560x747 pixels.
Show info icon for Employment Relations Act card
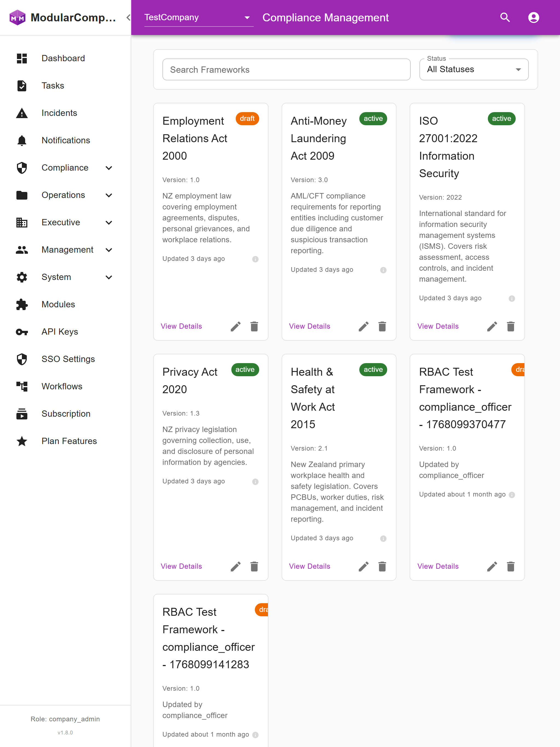tap(255, 259)
